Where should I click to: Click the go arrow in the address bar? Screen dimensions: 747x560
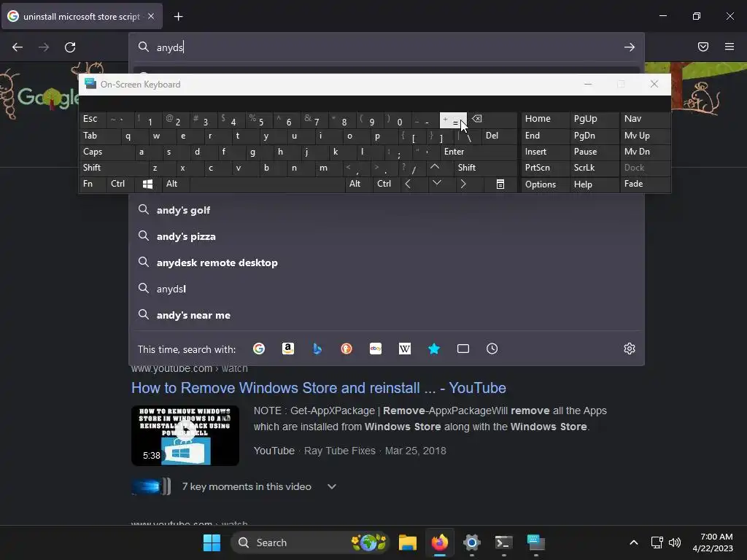point(630,47)
